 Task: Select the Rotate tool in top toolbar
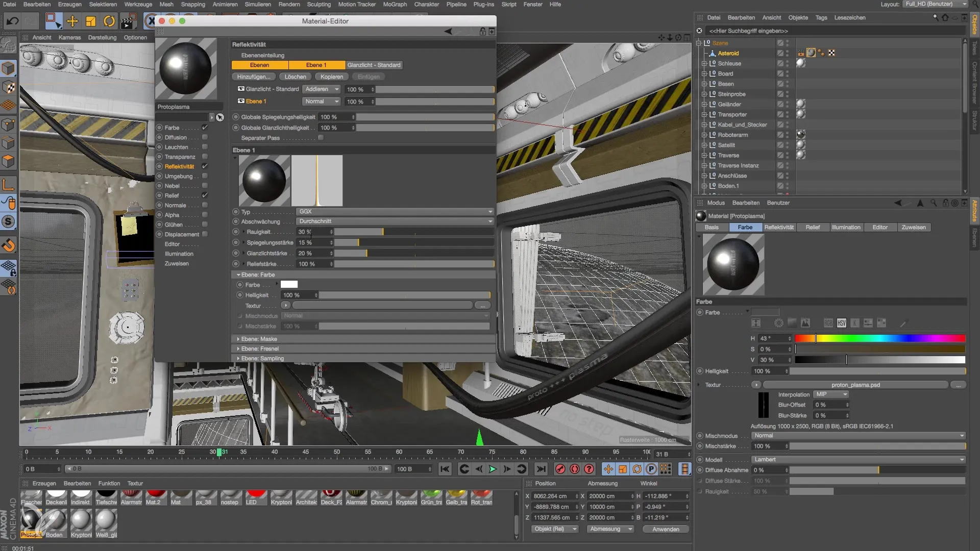(x=109, y=21)
